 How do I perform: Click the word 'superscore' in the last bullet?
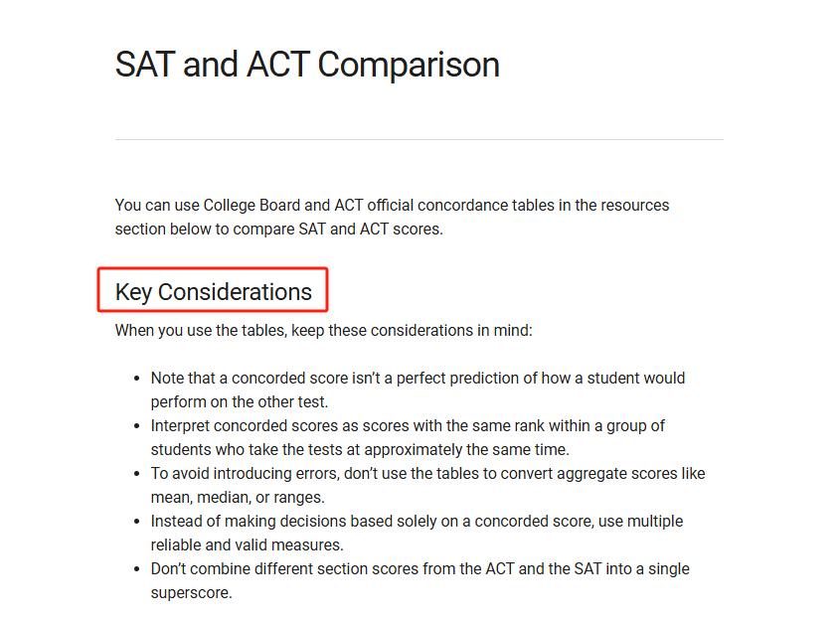tap(190, 593)
